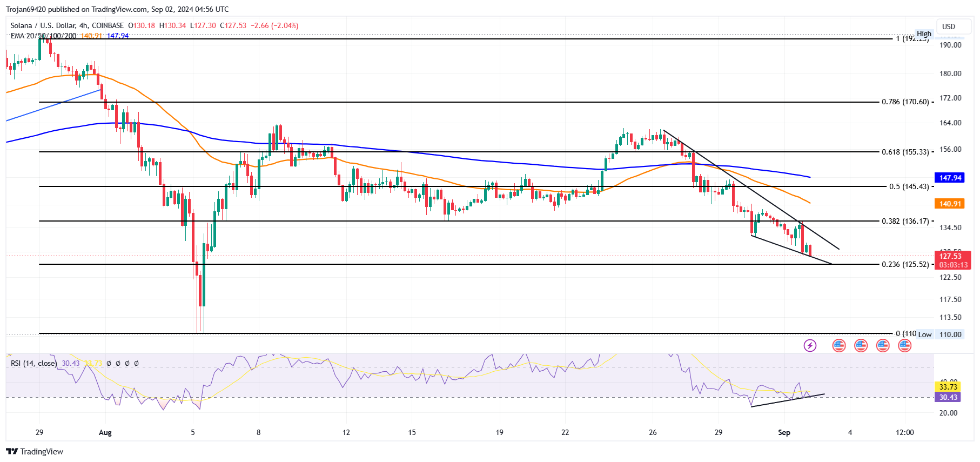
Task: Click the 22 date on time axis
Action: pyautogui.click(x=565, y=432)
